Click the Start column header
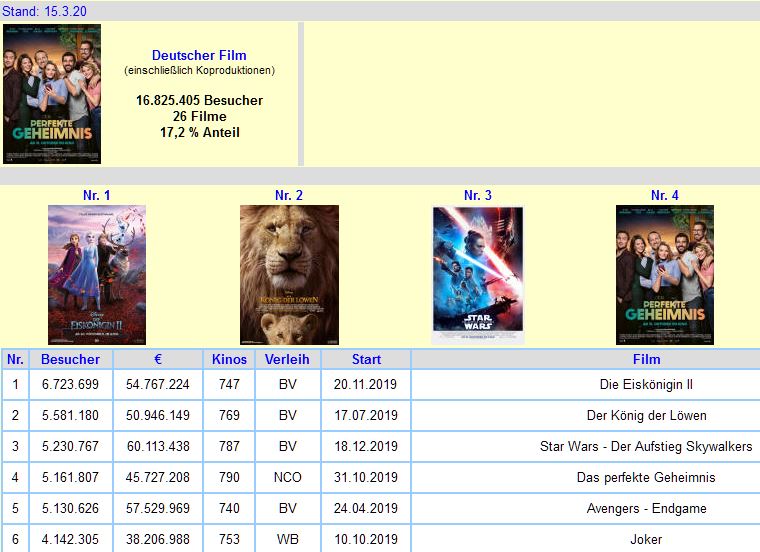The image size is (760, 552). (x=366, y=359)
